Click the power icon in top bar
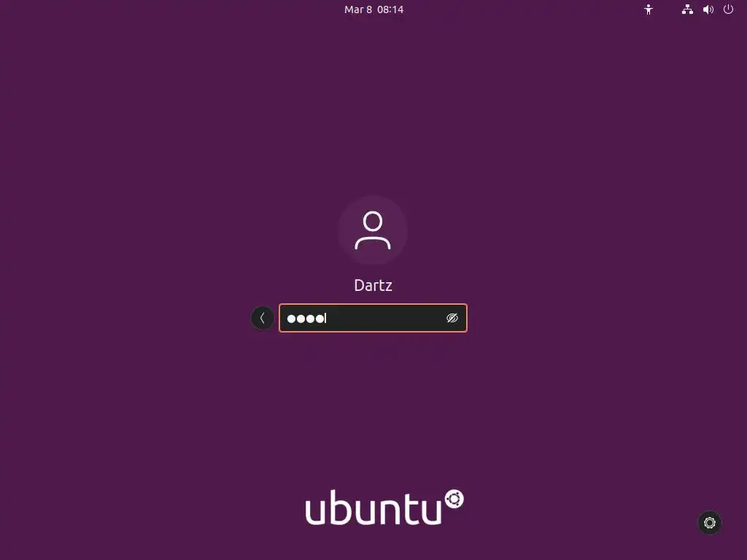The image size is (747, 560). coord(728,9)
